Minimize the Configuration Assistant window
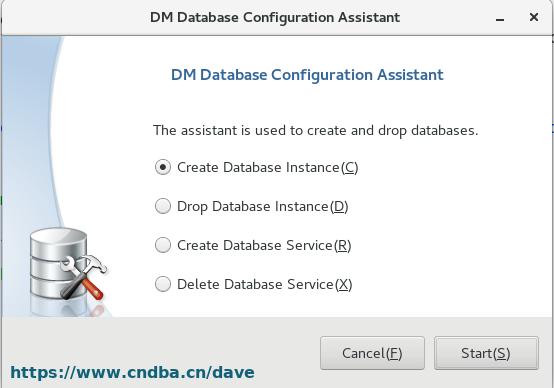Image resolution: width=554 pixels, height=388 pixels. (x=500, y=19)
